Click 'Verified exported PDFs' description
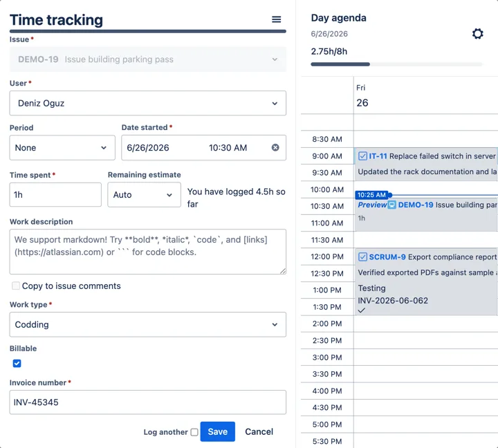 tap(427, 272)
